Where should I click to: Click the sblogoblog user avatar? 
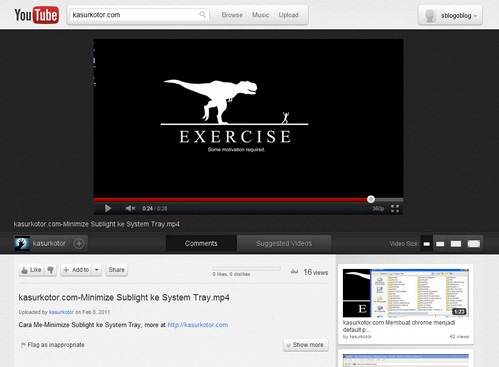click(x=430, y=15)
